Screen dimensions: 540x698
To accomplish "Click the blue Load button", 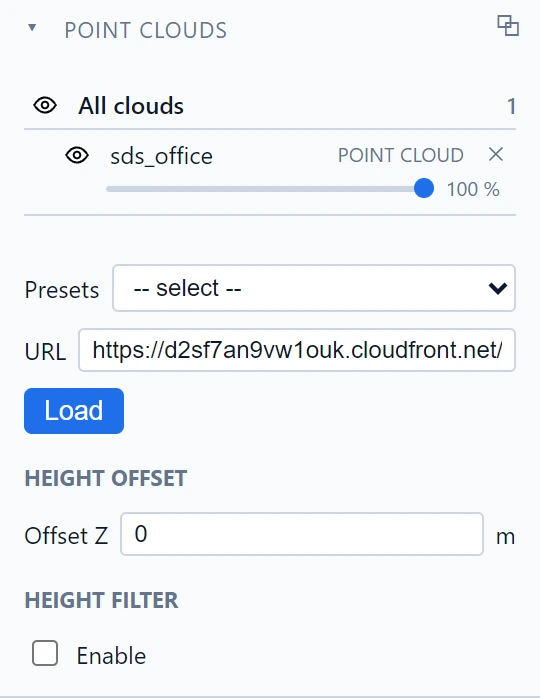I will coord(74,411).
